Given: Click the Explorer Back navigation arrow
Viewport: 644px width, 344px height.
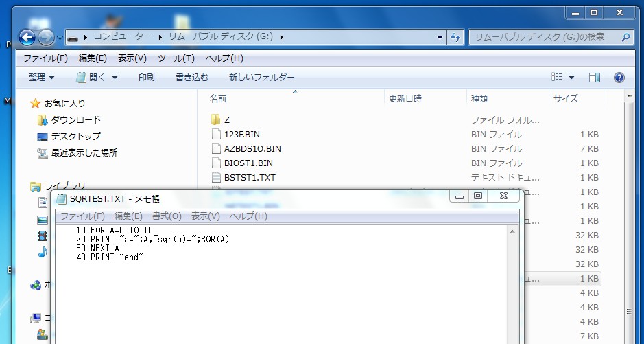Looking at the screenshot, I should coord(27,37).
